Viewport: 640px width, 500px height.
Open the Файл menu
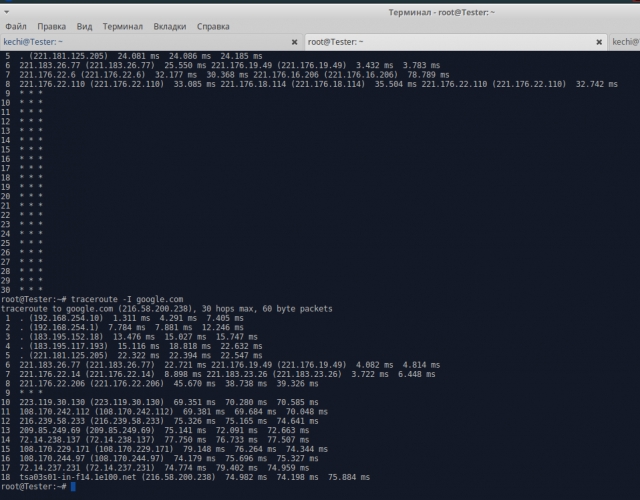pyautogui.click(x=16, y=27)
